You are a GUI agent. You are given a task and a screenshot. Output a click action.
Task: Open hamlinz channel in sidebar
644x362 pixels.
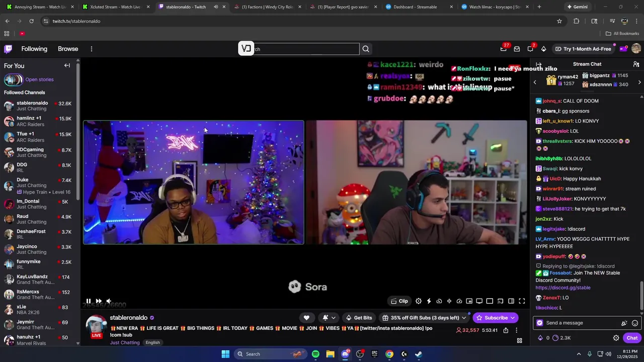[x=39, y=121]
